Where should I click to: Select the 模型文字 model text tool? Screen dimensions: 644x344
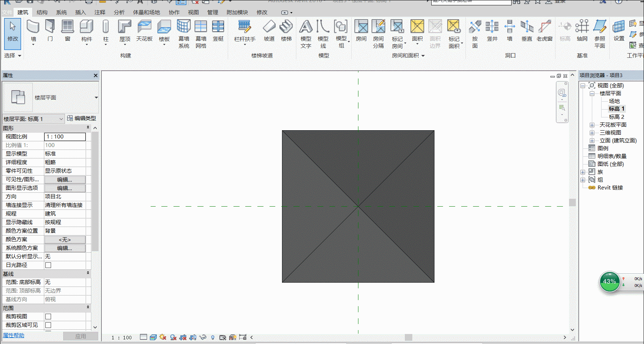click(306, 34)
